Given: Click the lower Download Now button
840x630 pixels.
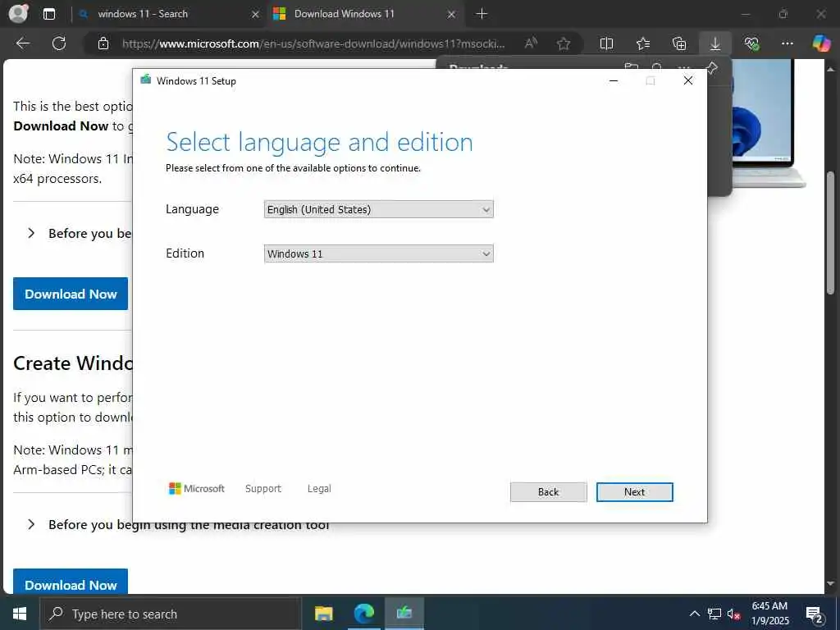Looking at the screenshot, I should [x=71, y=582].
